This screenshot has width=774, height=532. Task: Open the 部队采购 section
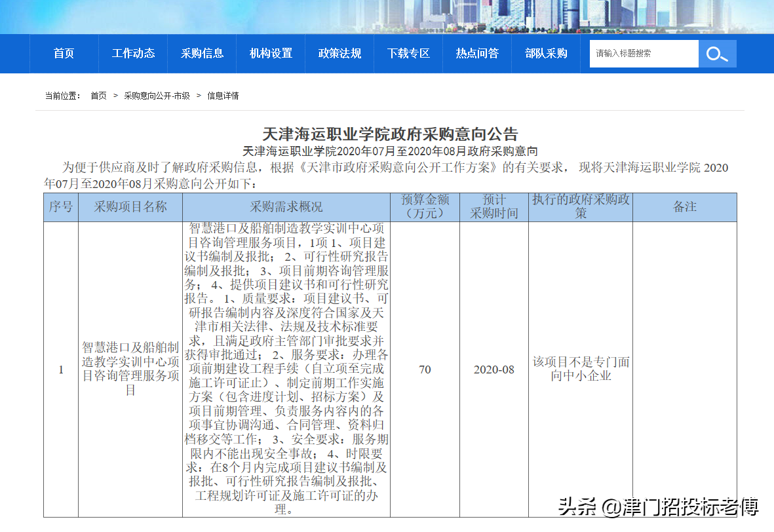point(546,54)
